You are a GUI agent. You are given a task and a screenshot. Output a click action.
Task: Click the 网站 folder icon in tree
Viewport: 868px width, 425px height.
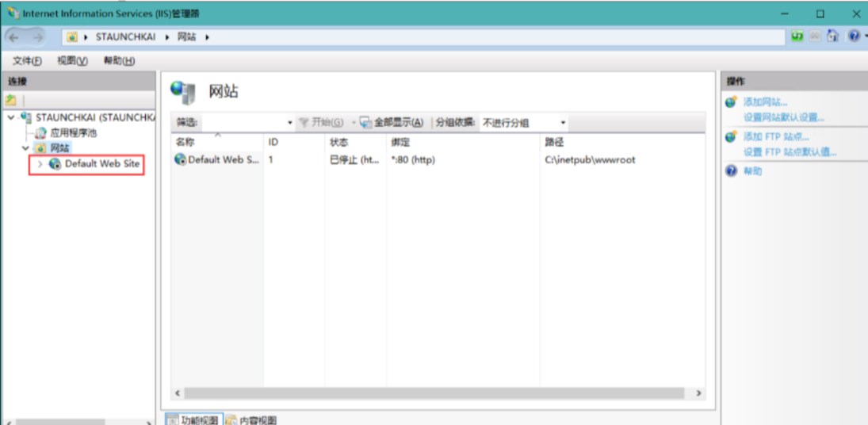pos(40,148)
